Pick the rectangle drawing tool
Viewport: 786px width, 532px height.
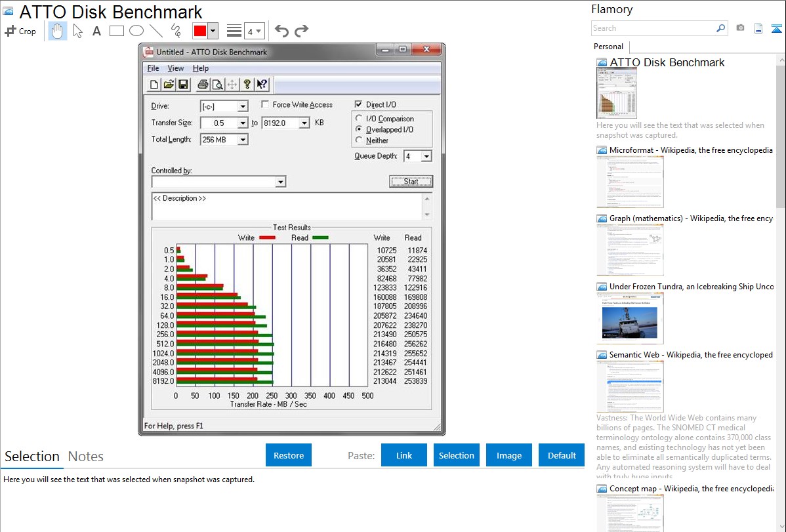tap(116, 31)
